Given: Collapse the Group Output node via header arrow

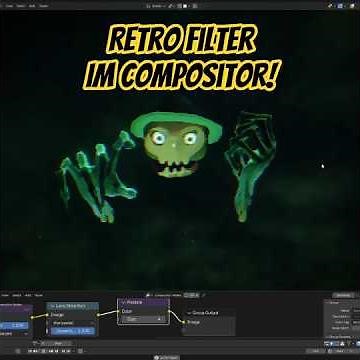Looking at the screenshot, I should point(189,313).
